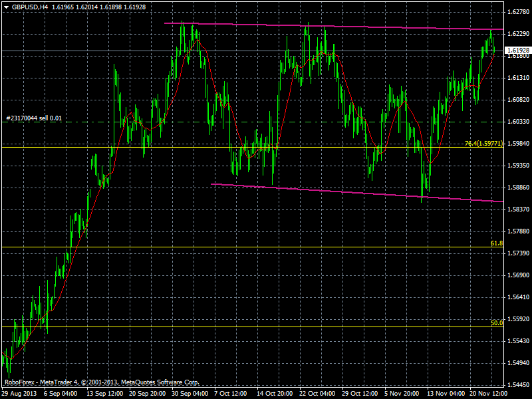The width and height of the screenshot is (532, 399).
Task: Click the low value 1.61898 in header
Action: [x=110, y=7]
